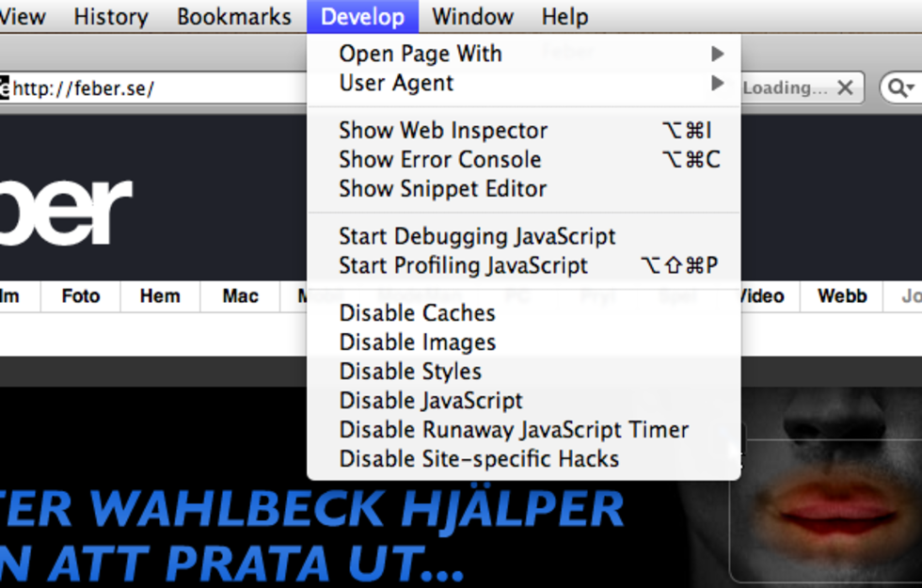Select Start Profiling JavaScript
The image size is (922, 588).
tap(464, 265)
